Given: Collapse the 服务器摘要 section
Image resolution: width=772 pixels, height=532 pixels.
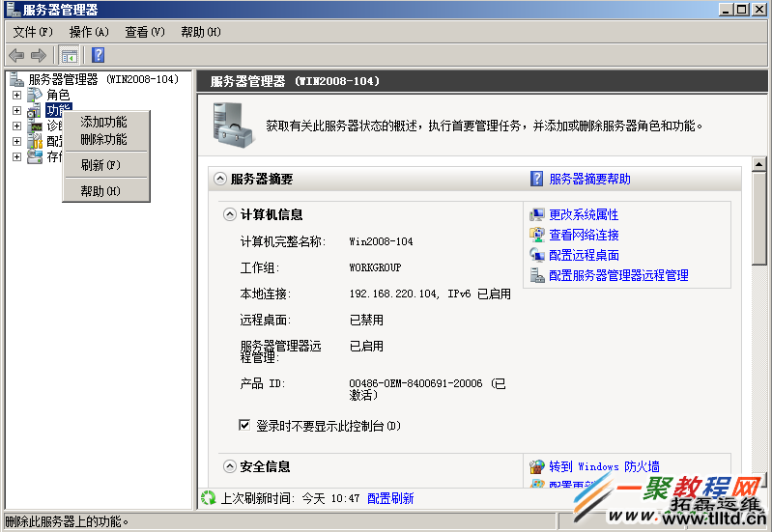Looking at the screenshot, I should click(x=220, y=179).
